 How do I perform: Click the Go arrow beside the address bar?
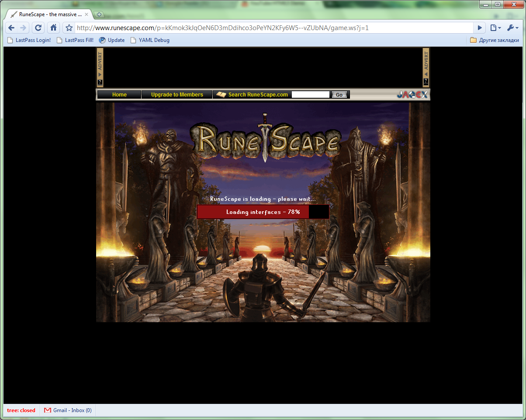[x=480, y=28]
